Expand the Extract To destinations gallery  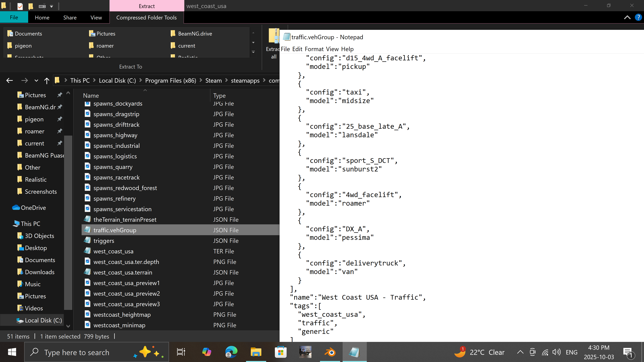(x=253, y=52)
